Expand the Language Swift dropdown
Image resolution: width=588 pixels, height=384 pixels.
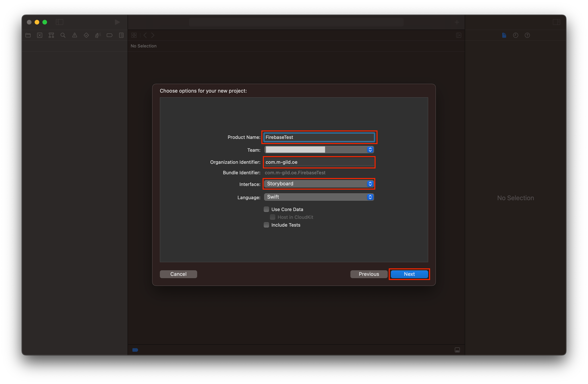[319, 197]
